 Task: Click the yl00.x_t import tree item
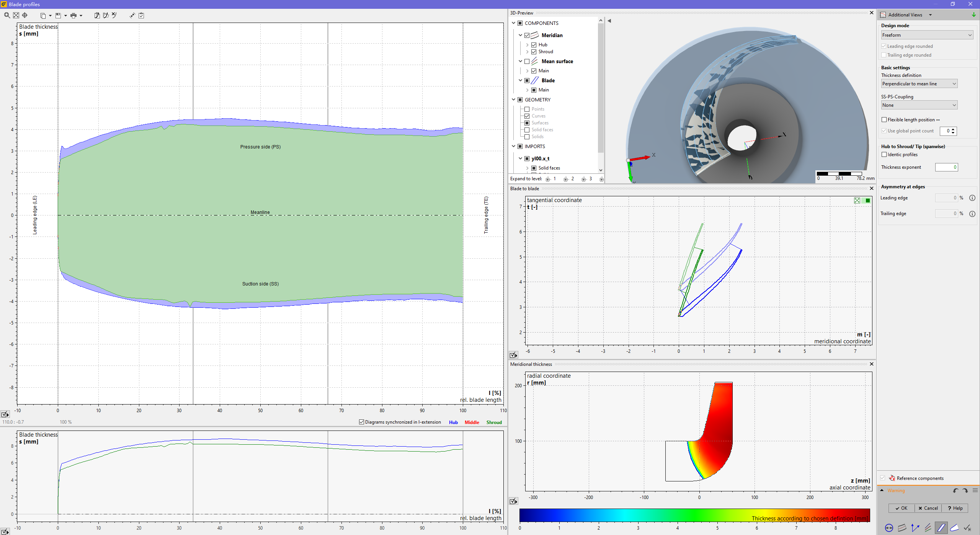(540, 158)
